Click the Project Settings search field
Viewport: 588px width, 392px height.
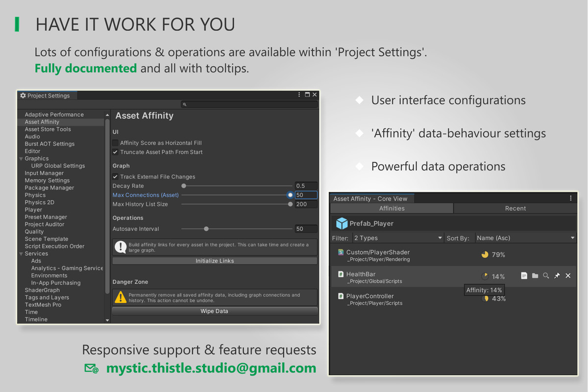(x=249, y=104)
